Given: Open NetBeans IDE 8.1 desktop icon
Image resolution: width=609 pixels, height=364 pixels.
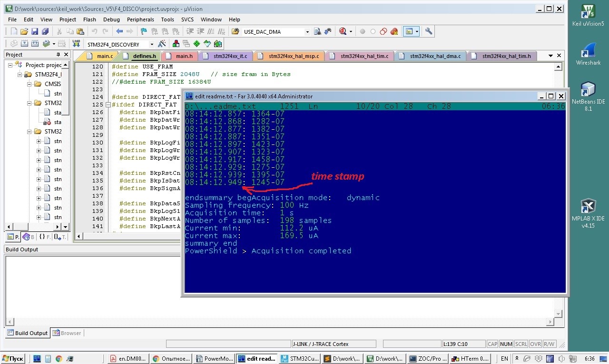Looking at the screenshot, I should point(588,96).
